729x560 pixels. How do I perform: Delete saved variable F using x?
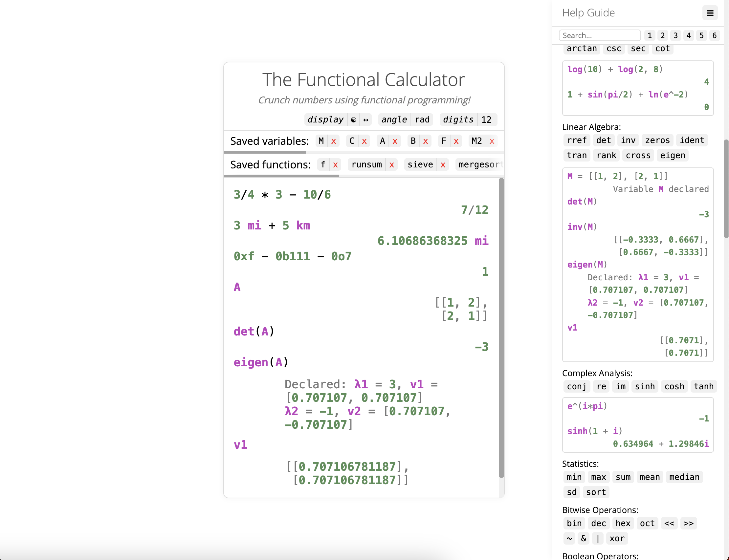pyautogui.click(x=456, y=141)
